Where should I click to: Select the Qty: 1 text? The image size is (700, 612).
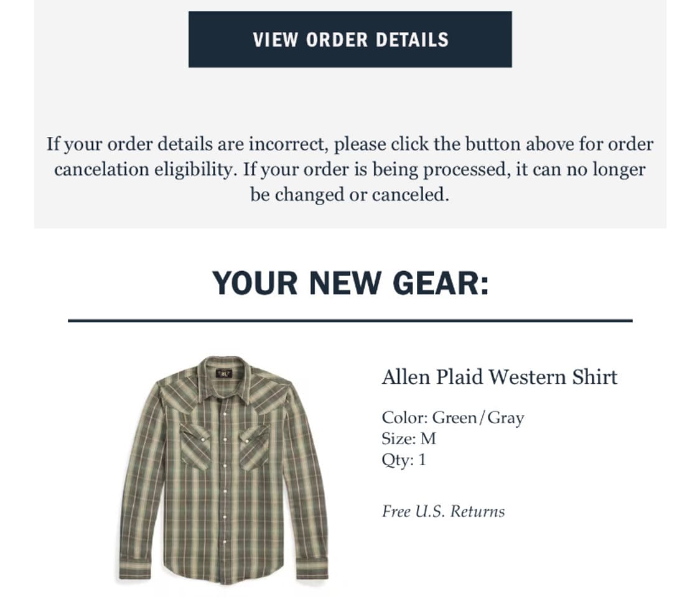404,460
